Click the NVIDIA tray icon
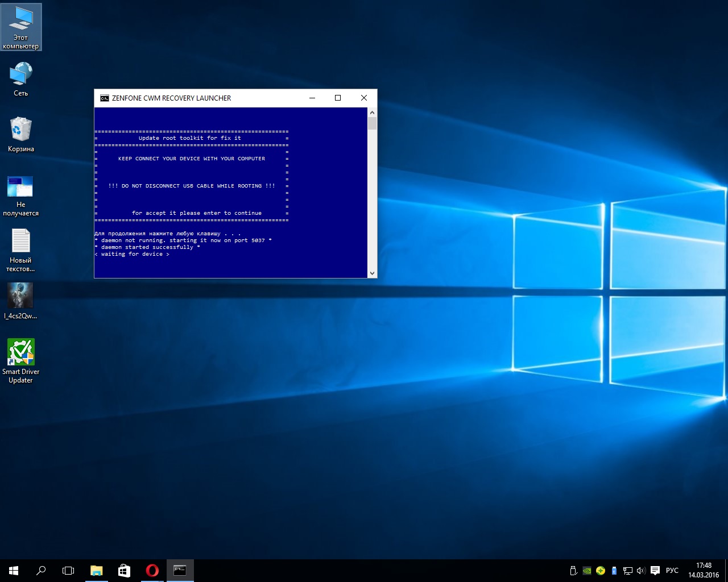Image resolution: width=728 pixels, height=582 pixels. pyautogui.click(x=587, y=571)
